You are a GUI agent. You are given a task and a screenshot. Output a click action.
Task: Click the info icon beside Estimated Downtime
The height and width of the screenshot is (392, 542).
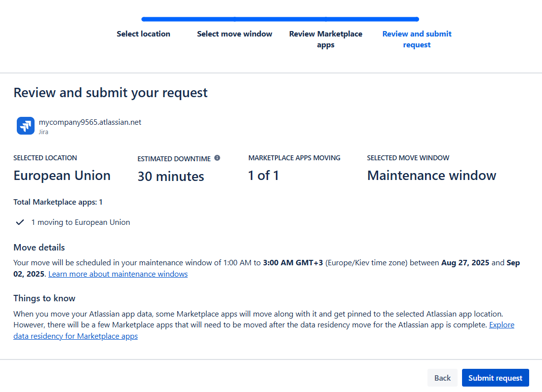pos(217,158)
